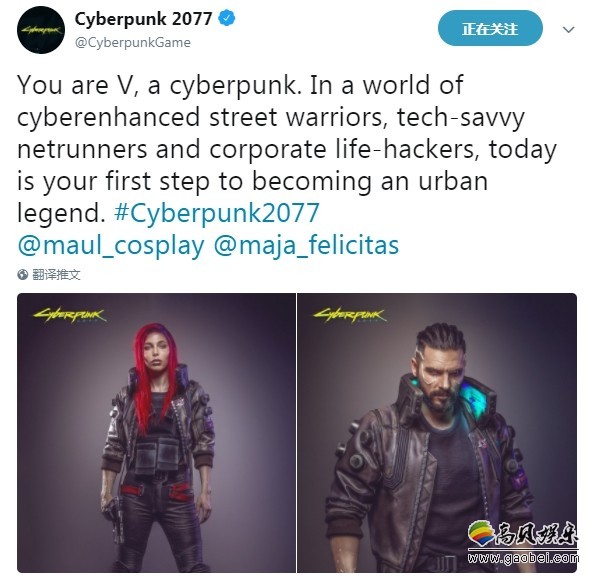Screen dimensions: 595x581
Task: Click 翻译推文 to translate the tweet
Action: coord(56,274)
